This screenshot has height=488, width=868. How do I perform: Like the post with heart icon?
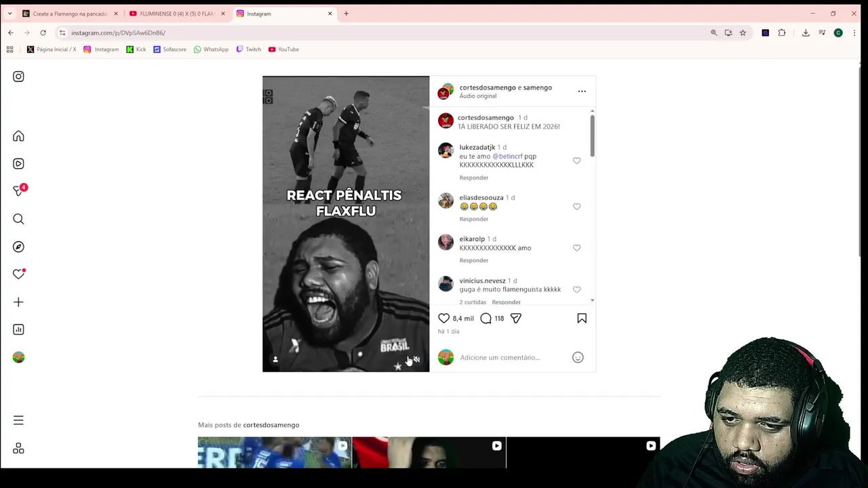click(x=443, y=318)
